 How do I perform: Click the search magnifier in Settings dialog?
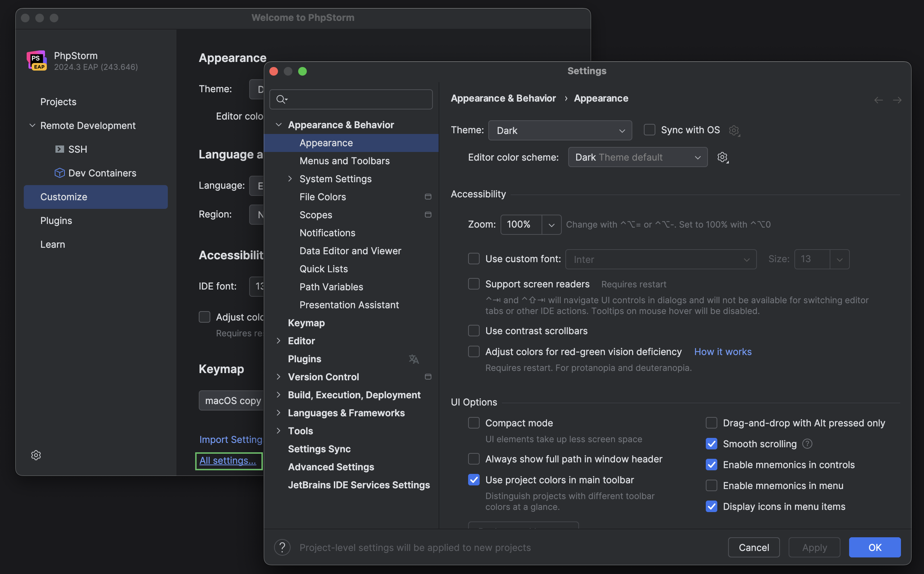coord(281,99)
